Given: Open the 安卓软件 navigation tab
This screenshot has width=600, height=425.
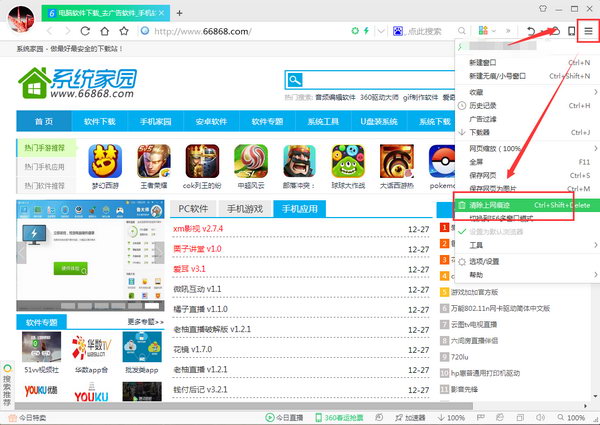Looking at the screenshot, I should [211, 121].
